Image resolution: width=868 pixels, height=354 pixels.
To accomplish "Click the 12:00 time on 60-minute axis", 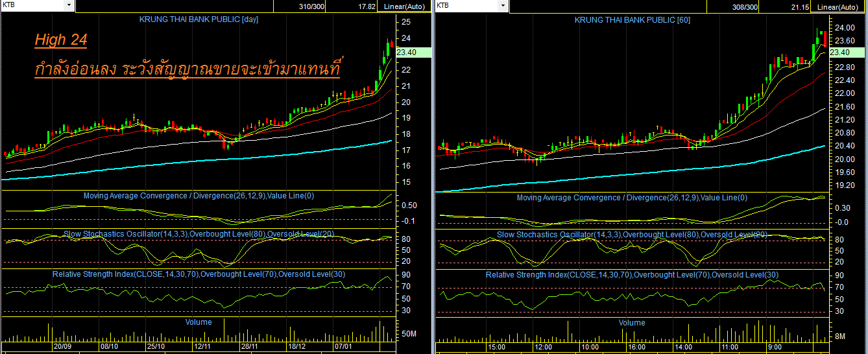I will [x=543, y=348].
